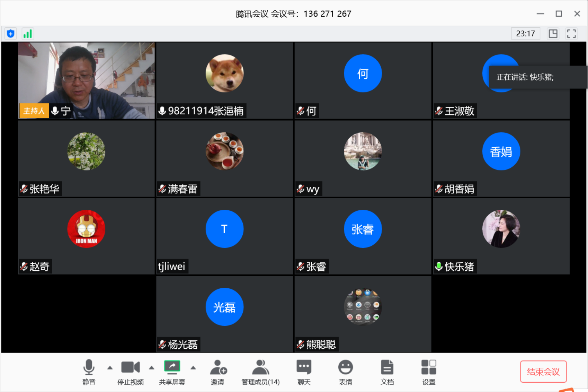Image resolution: width=588 pixels, height=392 pixels.
Task: Check the green network signal icon
Action: (28, 34)
